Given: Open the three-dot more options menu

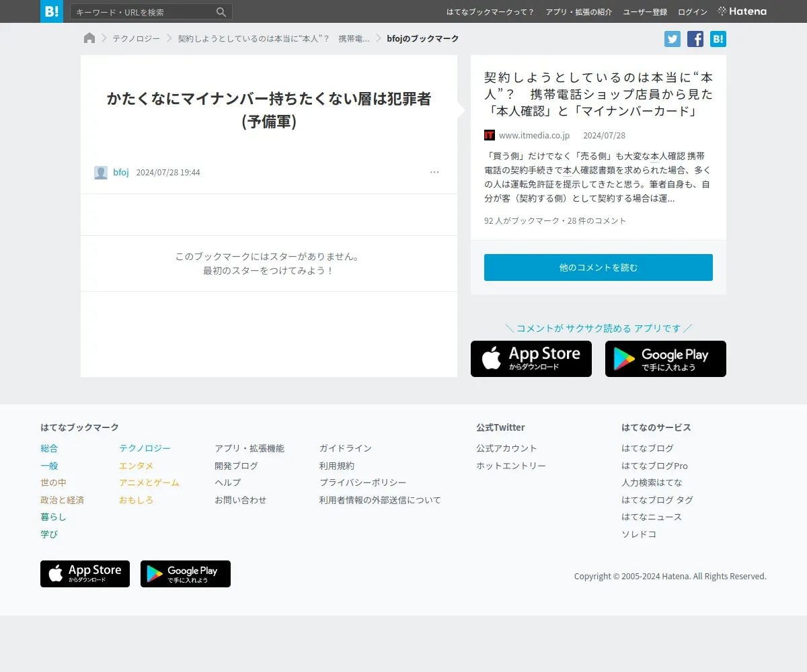Looking at the screenshot, I should (x=434, y=173).
